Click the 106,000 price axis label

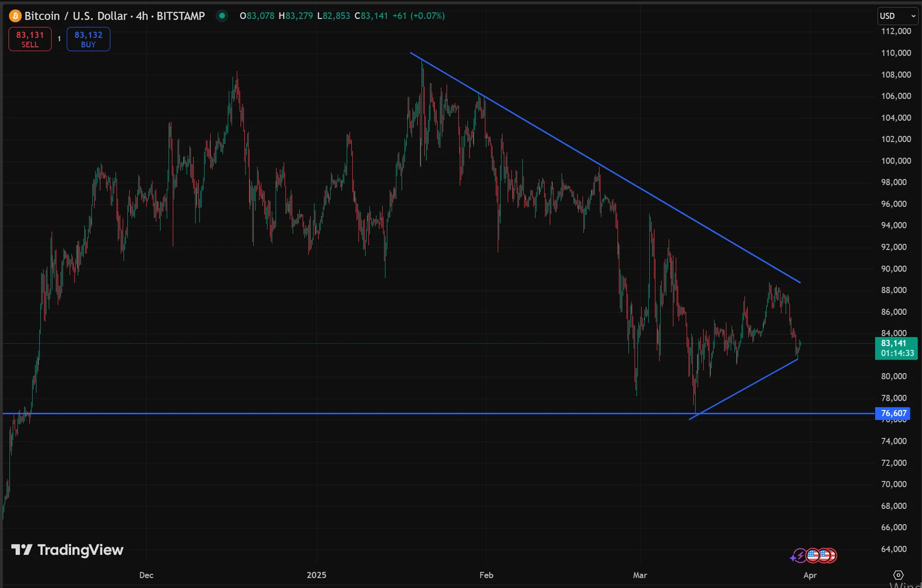[x=896, y=96]
